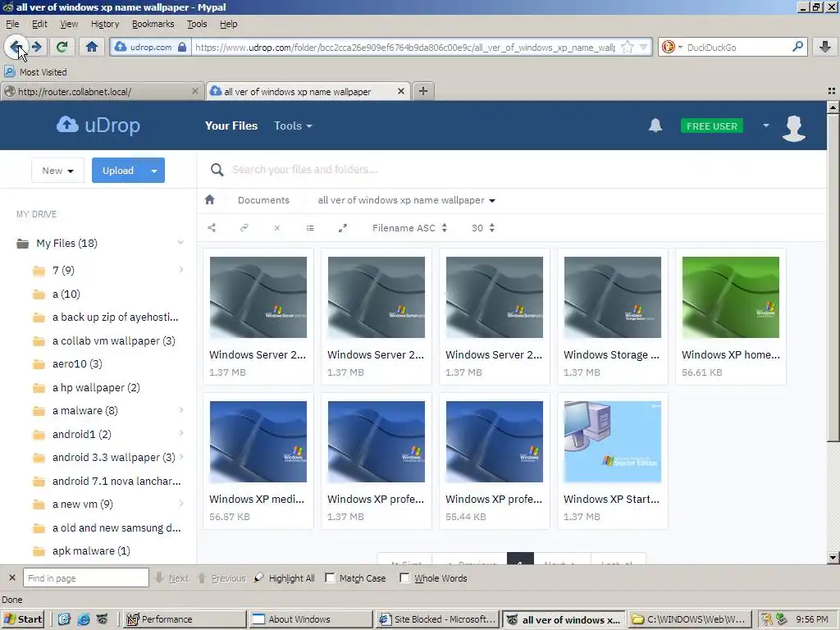Enable the Whole Words checkbox
This screenshot has width=840, height=630.
[x=404, y=578]
